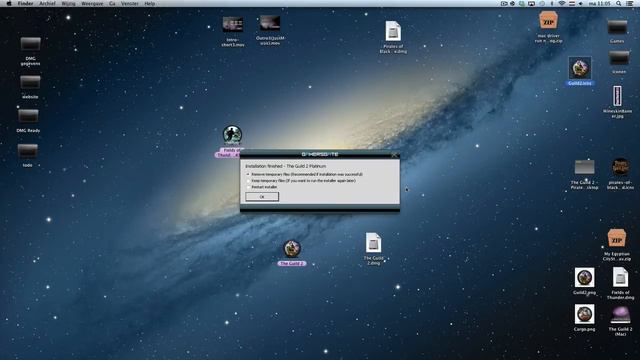
Task: Select The Guild 2 (Mac) disk
Action: coord(620,316)
